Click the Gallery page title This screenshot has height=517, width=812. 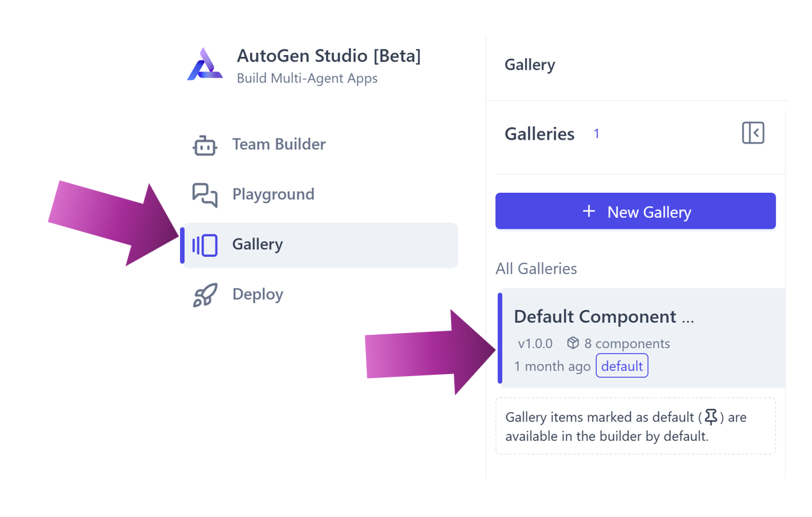click(529, 65)
